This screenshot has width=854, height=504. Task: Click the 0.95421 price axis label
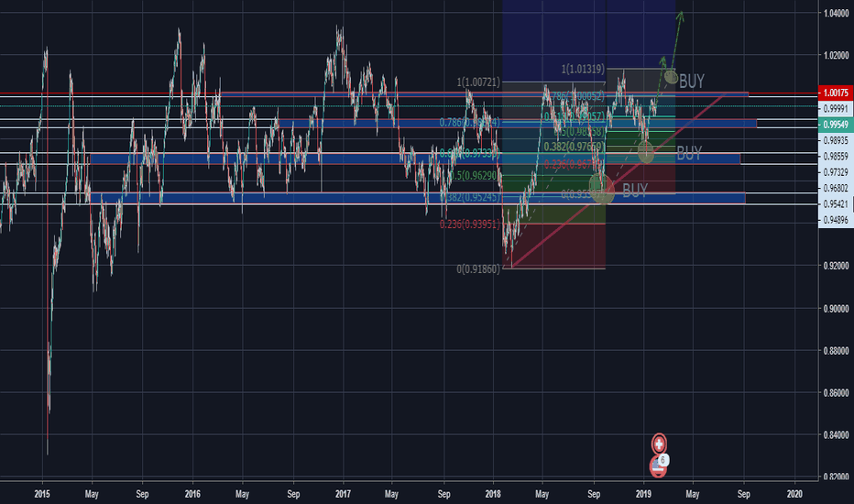tap(836, 203)
